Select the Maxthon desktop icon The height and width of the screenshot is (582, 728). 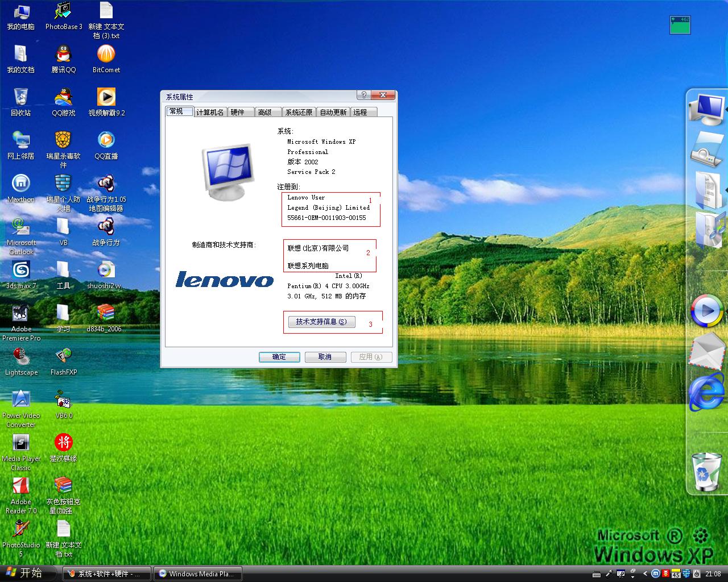[x=21, y=189]
